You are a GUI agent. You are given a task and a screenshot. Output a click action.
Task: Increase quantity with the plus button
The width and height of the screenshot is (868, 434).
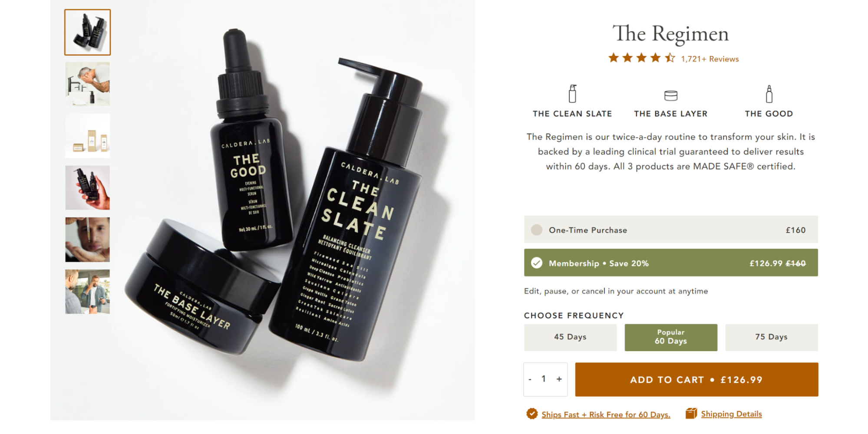559,379
